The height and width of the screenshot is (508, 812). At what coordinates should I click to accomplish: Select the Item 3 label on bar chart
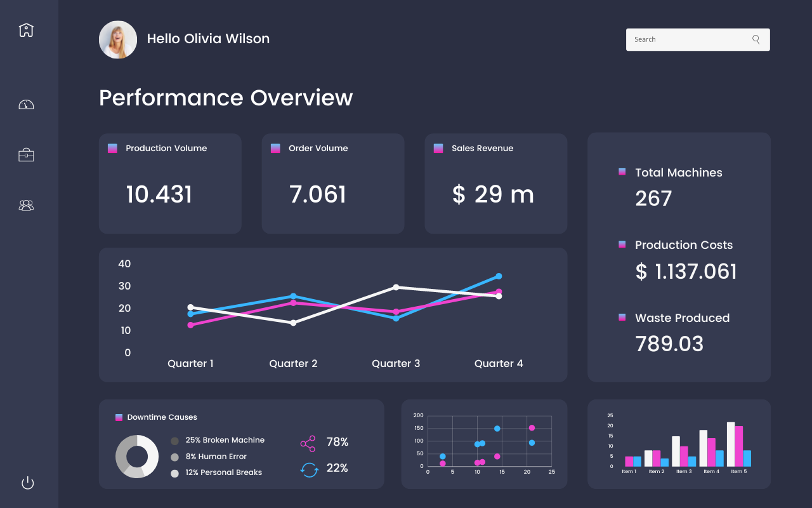(x=684, y=471)
